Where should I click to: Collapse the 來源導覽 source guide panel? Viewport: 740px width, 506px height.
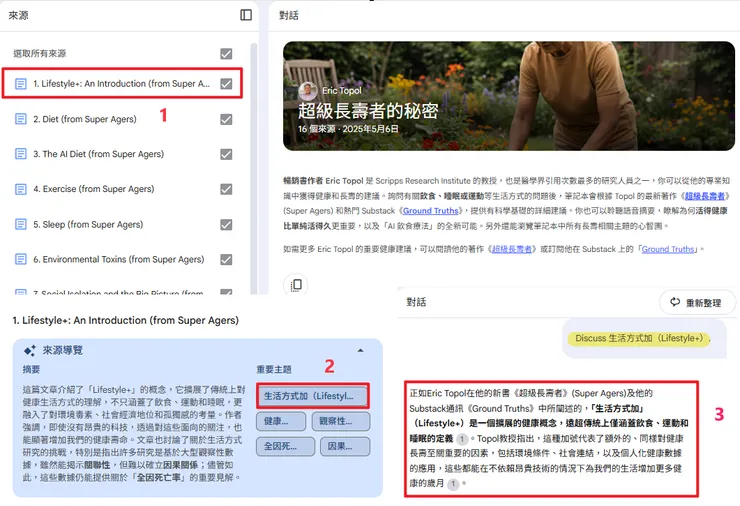click(361, 350)
